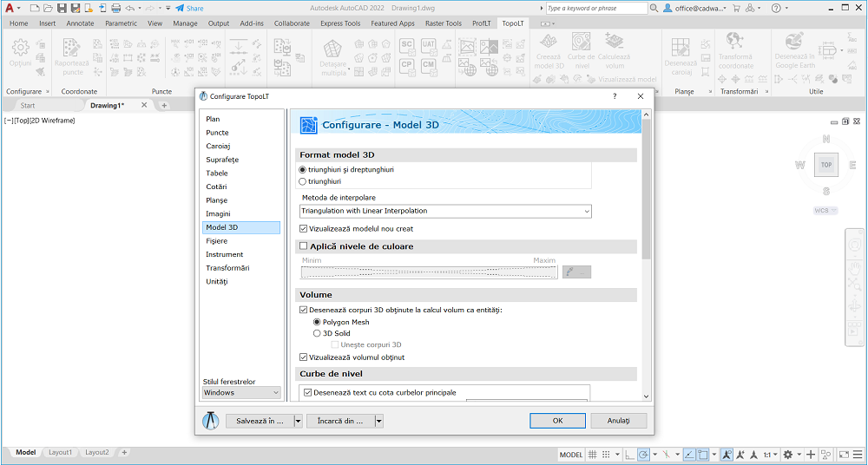Enable 'Aplică nivele de culoare' checkbox
868x465 pixels.
[303, 246]
